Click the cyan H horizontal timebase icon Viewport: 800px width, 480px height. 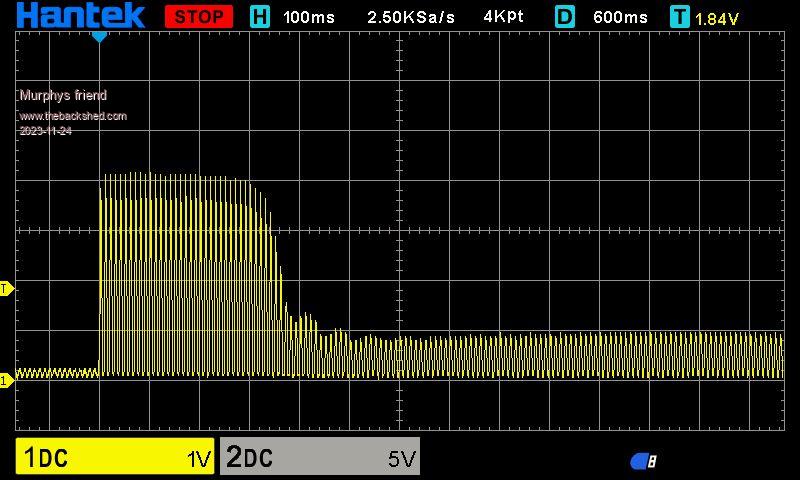(x=260, y=17)
